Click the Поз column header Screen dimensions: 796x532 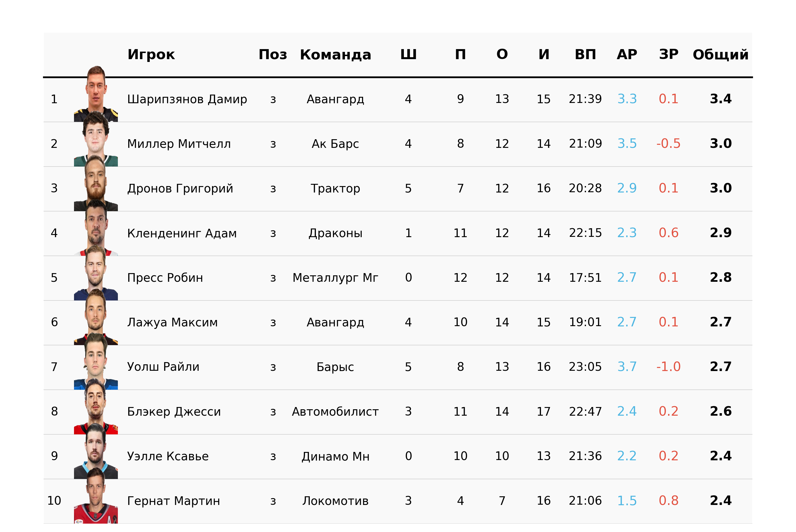[x=273, y=54]
